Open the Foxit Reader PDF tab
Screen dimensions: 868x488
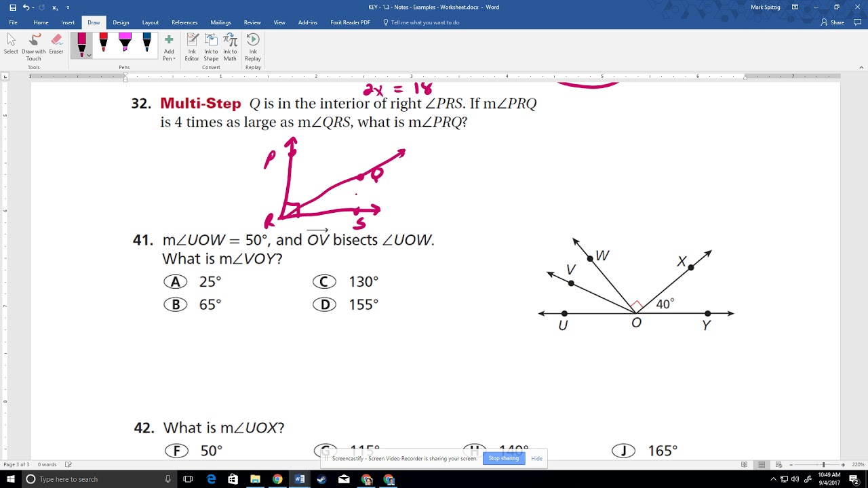[x=350, y=22]
